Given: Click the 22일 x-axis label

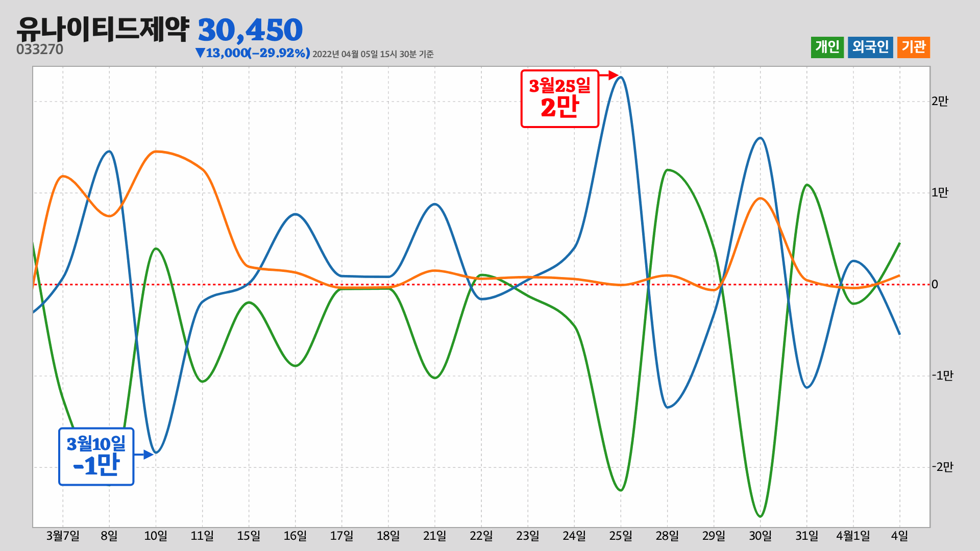Looking at the screenshot, I should pos(481,536).
